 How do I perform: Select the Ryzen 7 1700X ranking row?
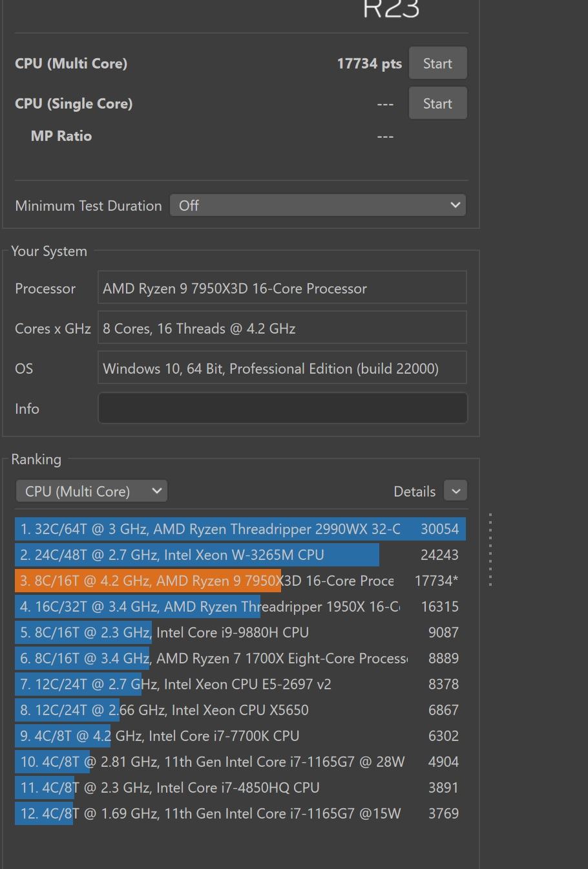coord(239,658)
